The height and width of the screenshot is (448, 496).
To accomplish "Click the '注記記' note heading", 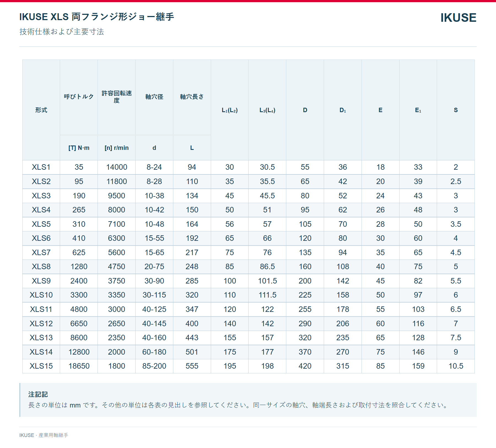I will tap(38, 395).
